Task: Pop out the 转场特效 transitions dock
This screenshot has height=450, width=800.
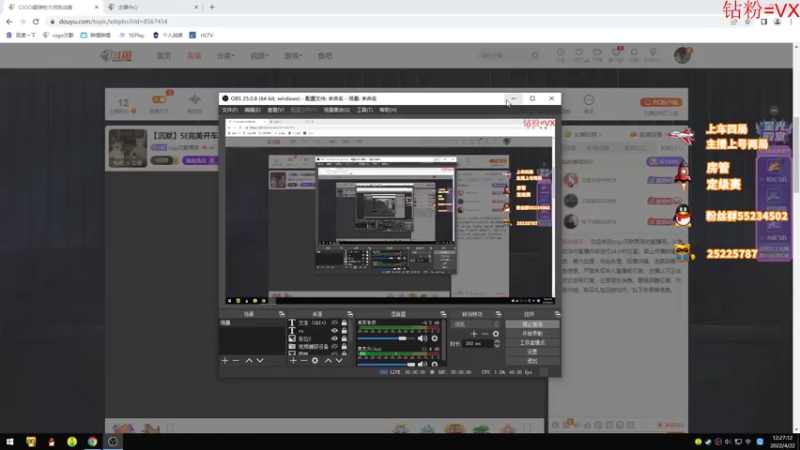Action: [498, 314]
